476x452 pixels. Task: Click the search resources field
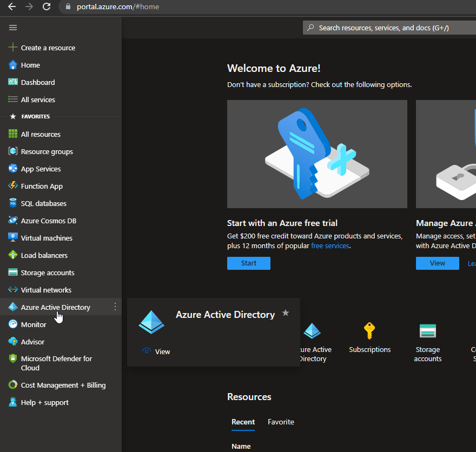point(389,27)
